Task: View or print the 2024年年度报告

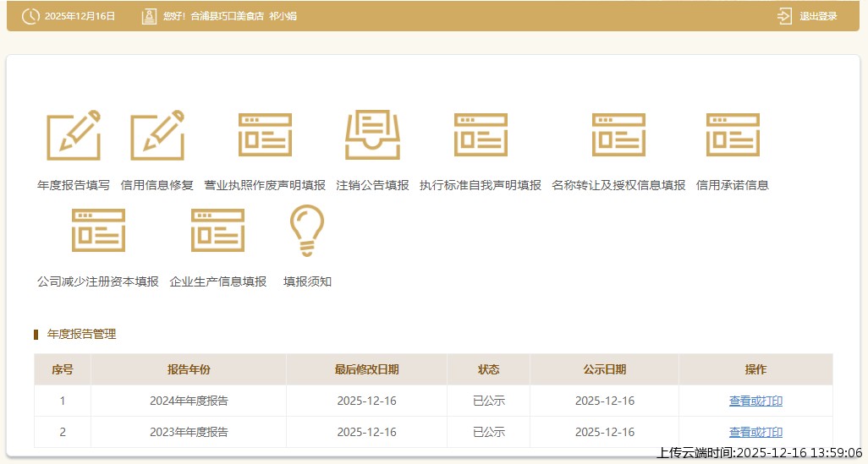Action: [755, 401]
